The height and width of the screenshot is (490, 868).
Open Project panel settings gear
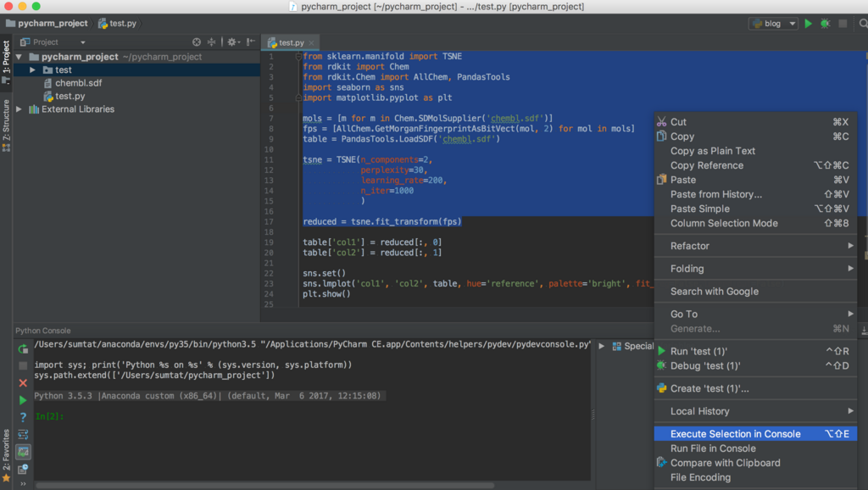tap(232, 42)
